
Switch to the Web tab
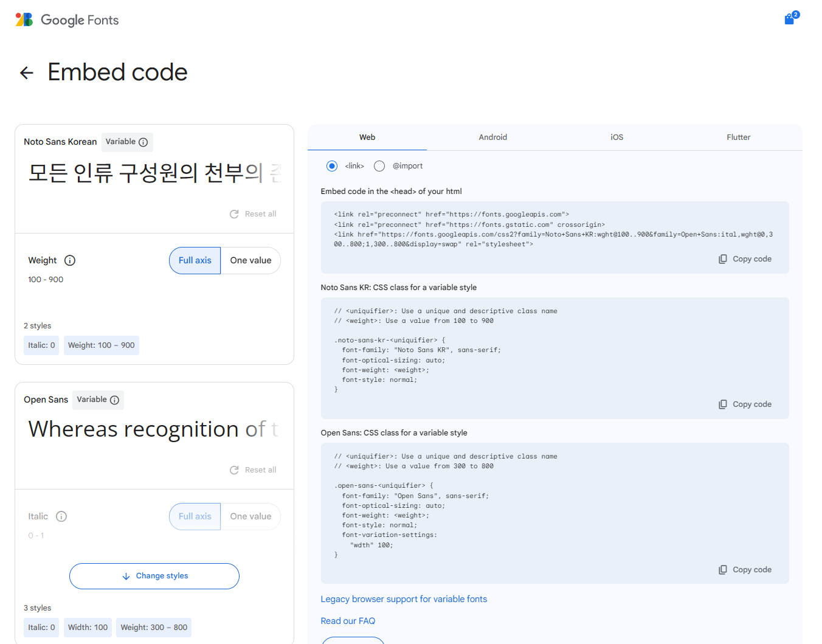[x=367, y=137]
